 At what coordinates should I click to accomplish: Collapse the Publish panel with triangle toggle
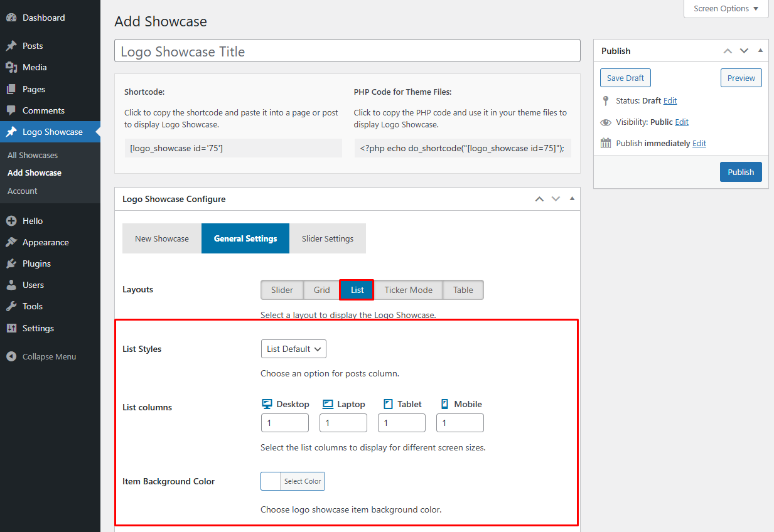[x=760, y=51]
